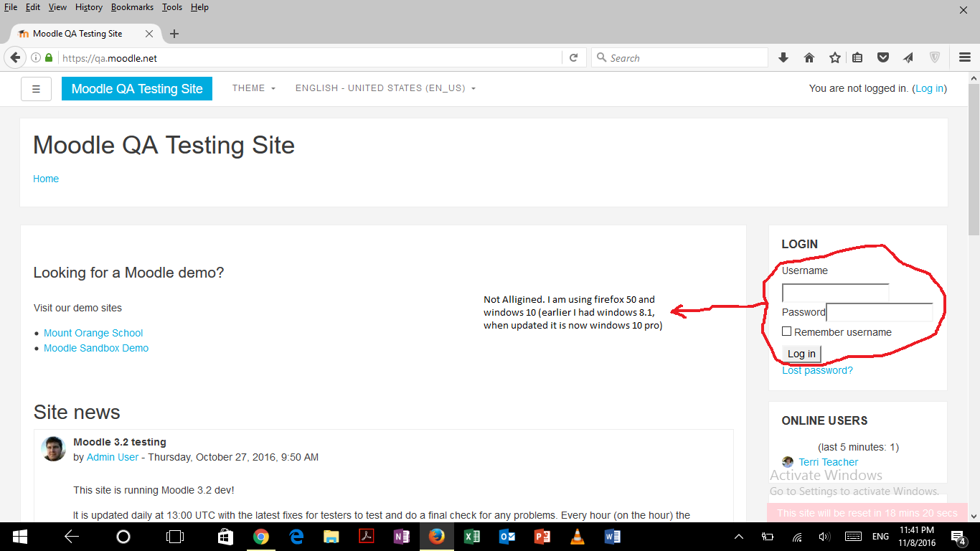Open Action Center notifications icon
The width and height of the screenshot is (980, 551).
[x=958, y=537]
